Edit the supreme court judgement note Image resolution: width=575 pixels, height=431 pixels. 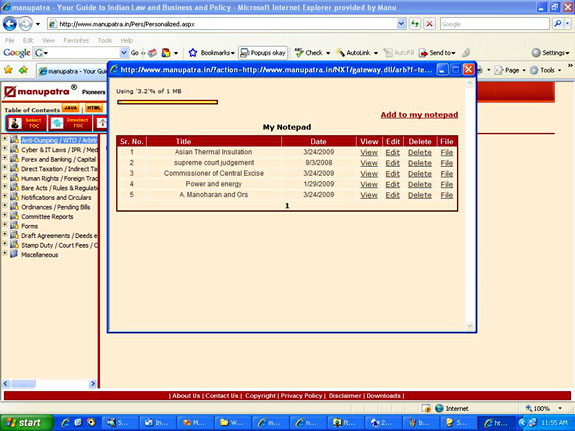(392, 163)
